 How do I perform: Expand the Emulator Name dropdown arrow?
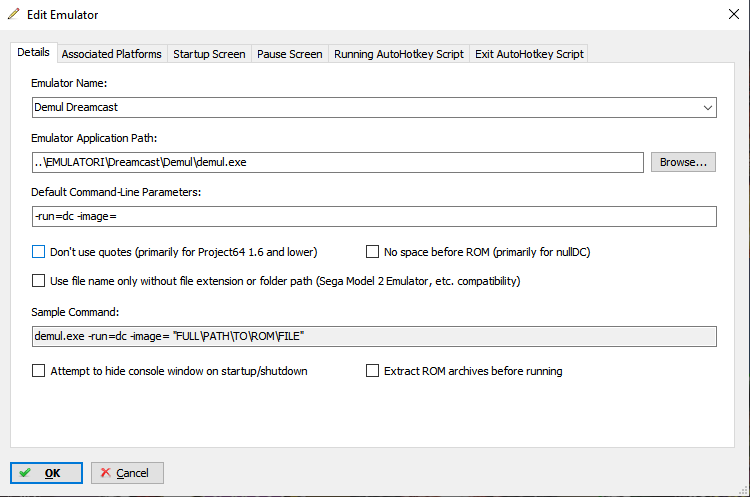coord(707,108)
